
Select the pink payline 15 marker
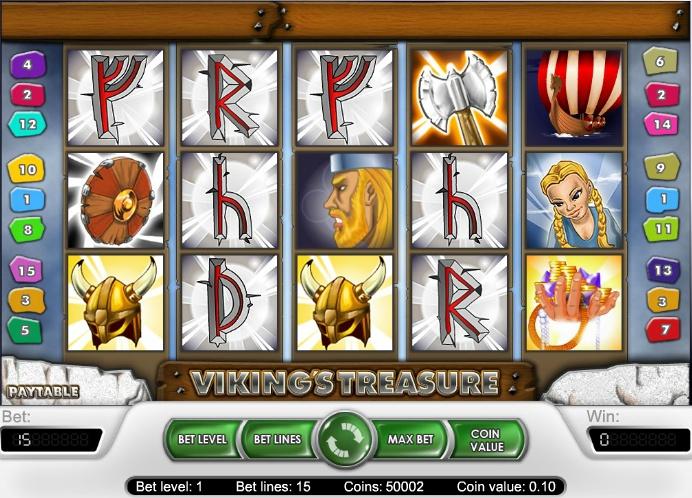(26, 270)
